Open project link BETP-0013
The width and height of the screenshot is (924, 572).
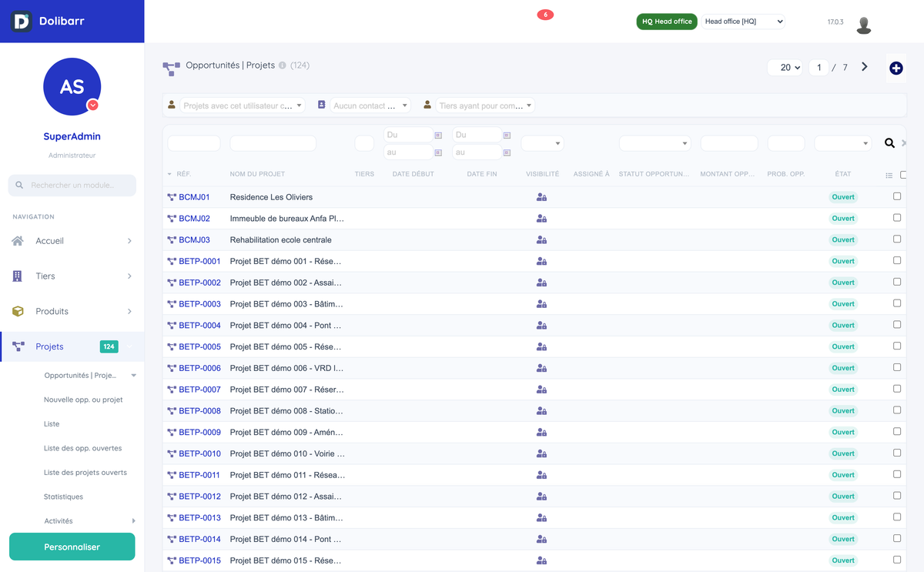click(199, 517)
